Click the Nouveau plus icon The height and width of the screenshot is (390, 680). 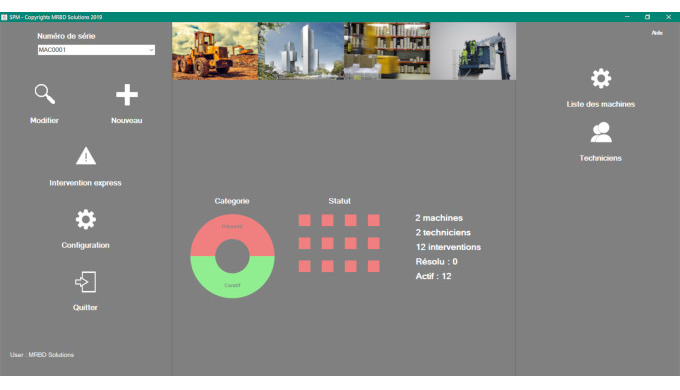(x=127, y=95)
